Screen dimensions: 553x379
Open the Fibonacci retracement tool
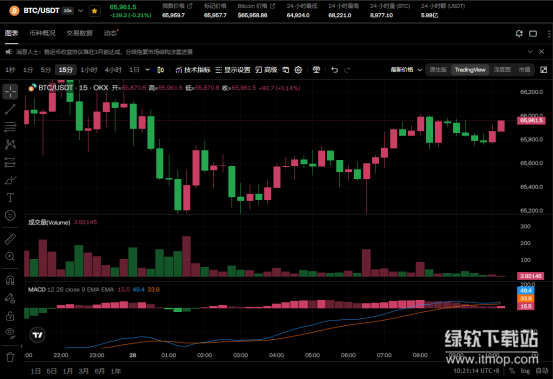[x=10, y=127]
